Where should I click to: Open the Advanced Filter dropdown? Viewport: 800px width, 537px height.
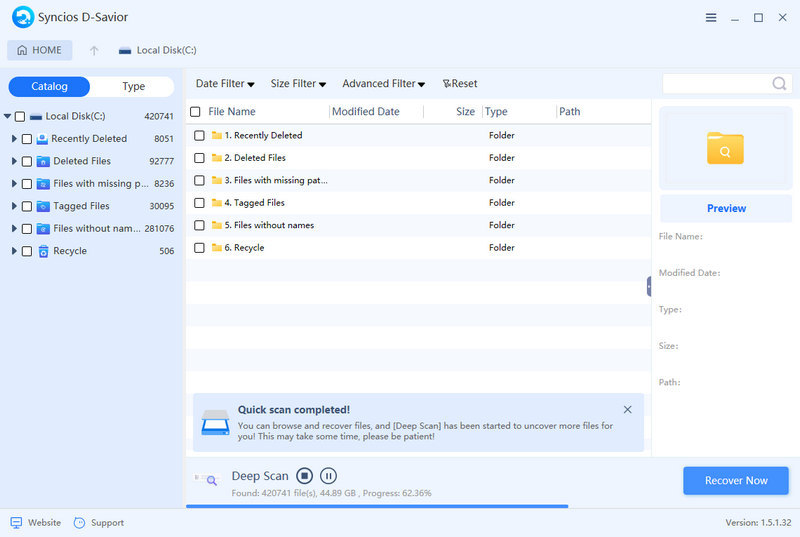pyautogui.click(x=383, y=84)
